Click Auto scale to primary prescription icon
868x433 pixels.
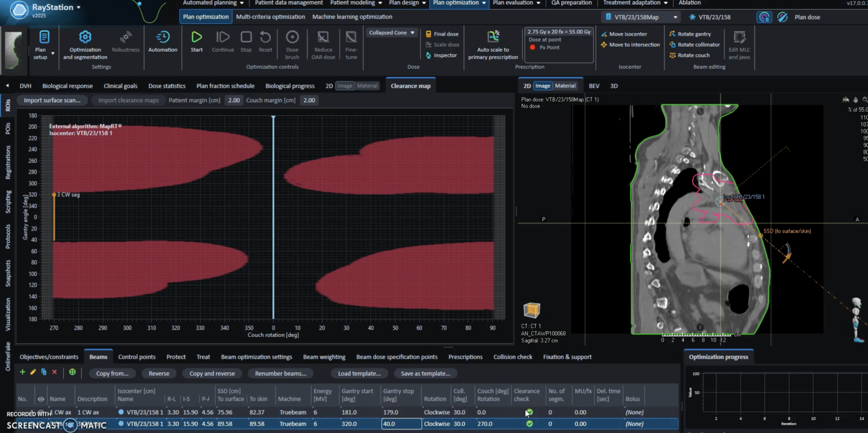[493, 37]
